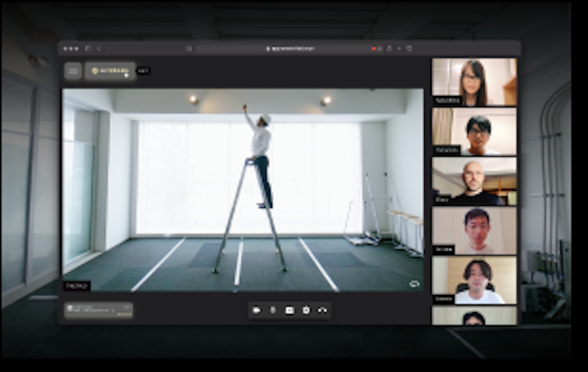Select the fourth participant's video tile
The image size is (588, 372).
[474, 230]
